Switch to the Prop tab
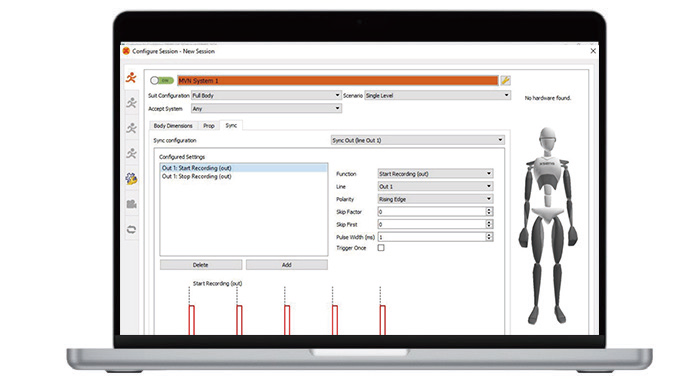 coord(209,125)
